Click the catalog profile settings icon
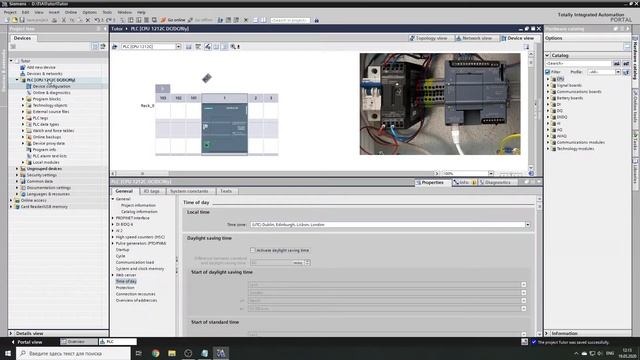 tap(626, 72)
